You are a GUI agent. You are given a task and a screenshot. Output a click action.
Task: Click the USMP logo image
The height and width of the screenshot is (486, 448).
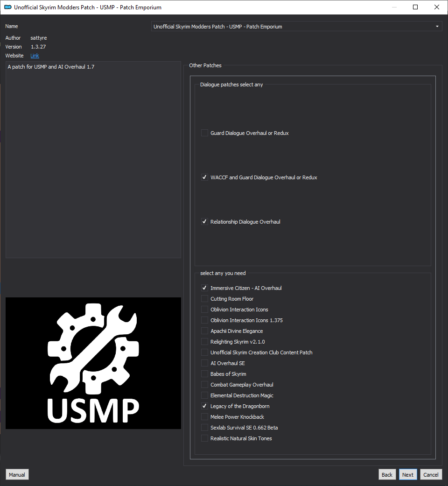coord(93,363)
